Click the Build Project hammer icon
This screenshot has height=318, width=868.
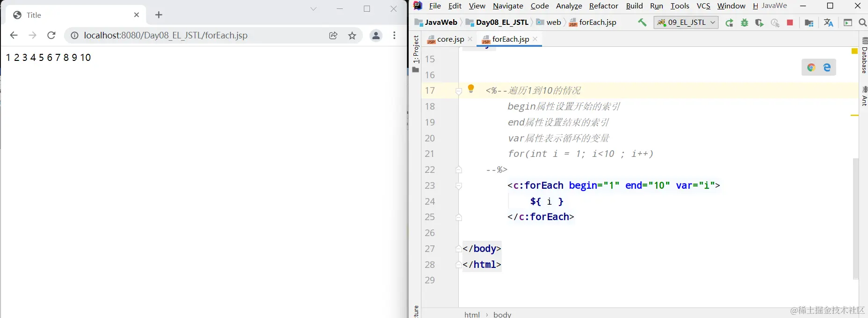coord(642,22)
